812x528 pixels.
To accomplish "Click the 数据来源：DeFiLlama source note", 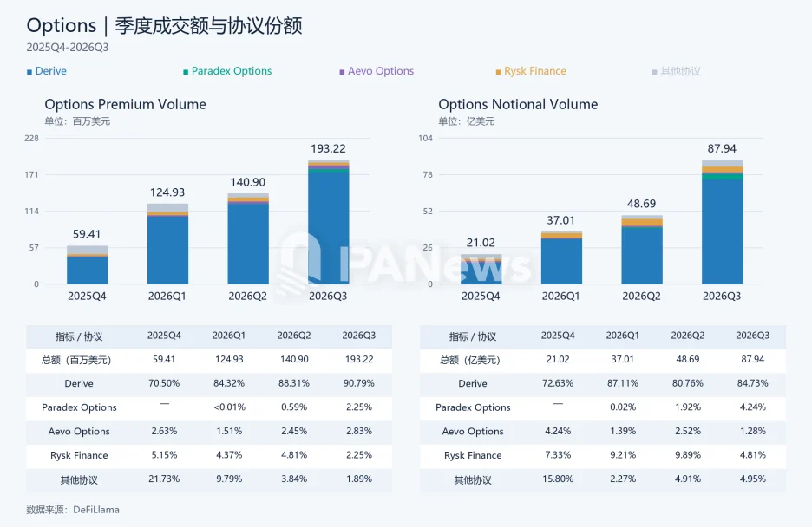I will coord(73,510).
